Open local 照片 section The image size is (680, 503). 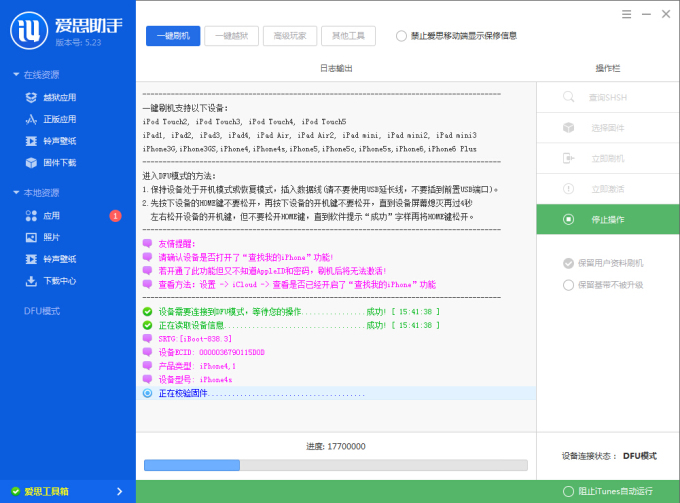(x=52, y=237)
